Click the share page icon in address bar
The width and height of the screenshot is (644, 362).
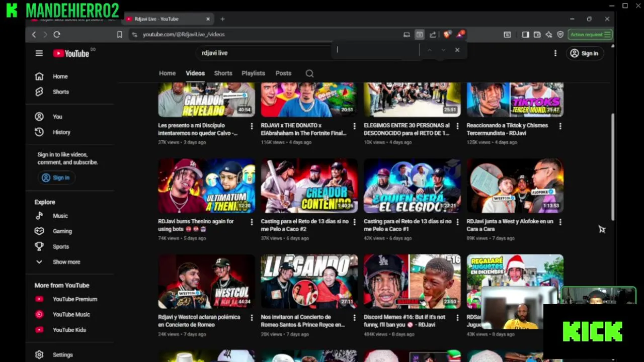point(433,35)
